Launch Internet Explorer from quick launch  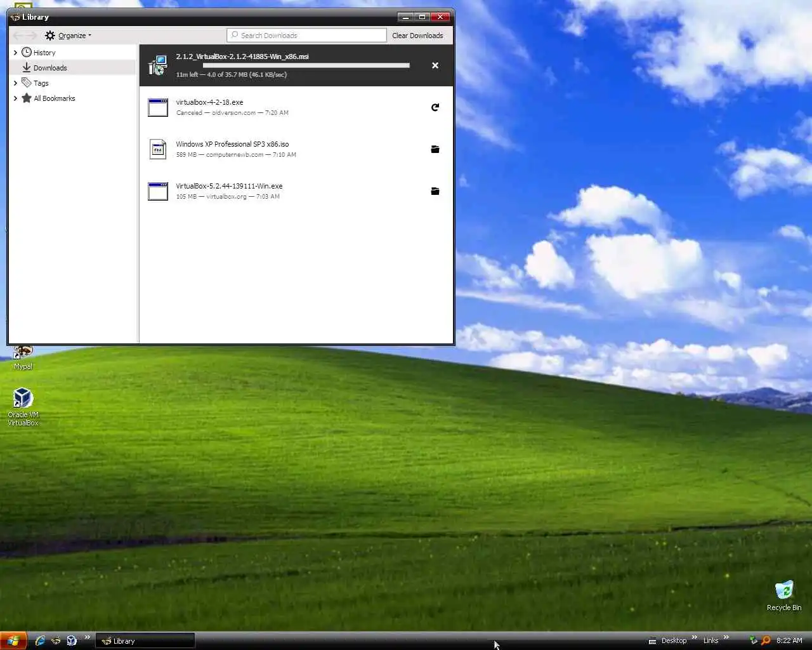[x=40, y=640]
